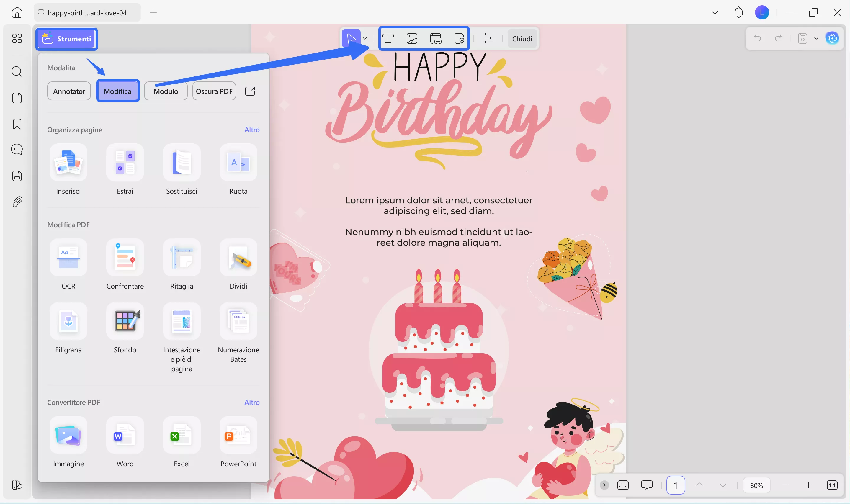
Task: Click the Save icon
Action: point(802,38)
